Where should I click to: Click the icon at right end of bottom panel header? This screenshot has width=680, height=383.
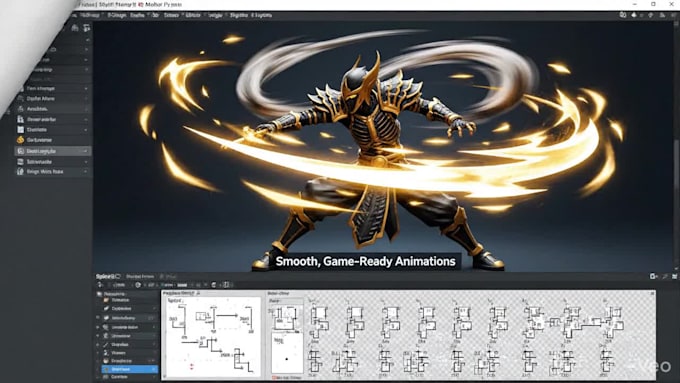tap(674, 276)
